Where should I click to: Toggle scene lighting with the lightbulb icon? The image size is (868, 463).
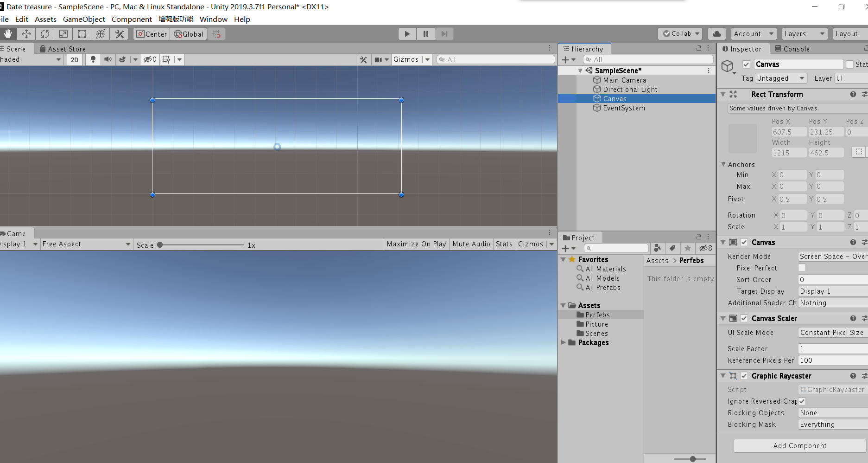(x=93, y=59)
